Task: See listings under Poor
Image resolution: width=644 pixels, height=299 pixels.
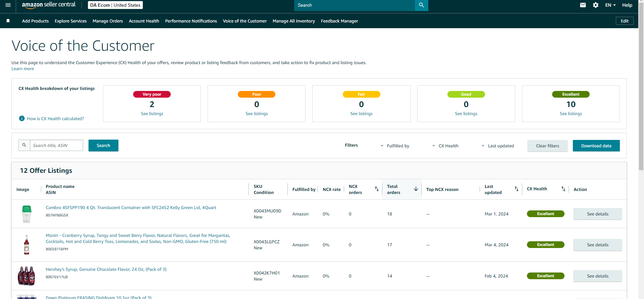Action: pyautogui.click(x=257, y=114)
